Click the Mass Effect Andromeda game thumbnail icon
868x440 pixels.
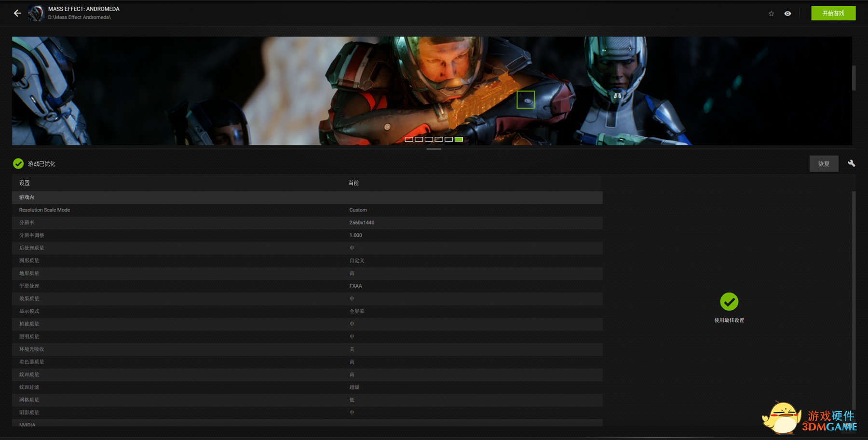point(36,13)
